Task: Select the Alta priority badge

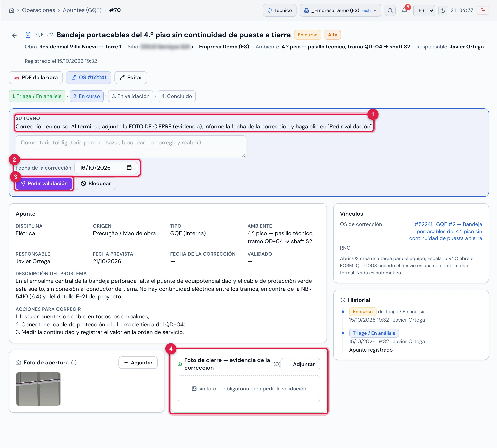Action: click(x=333, y=35)
